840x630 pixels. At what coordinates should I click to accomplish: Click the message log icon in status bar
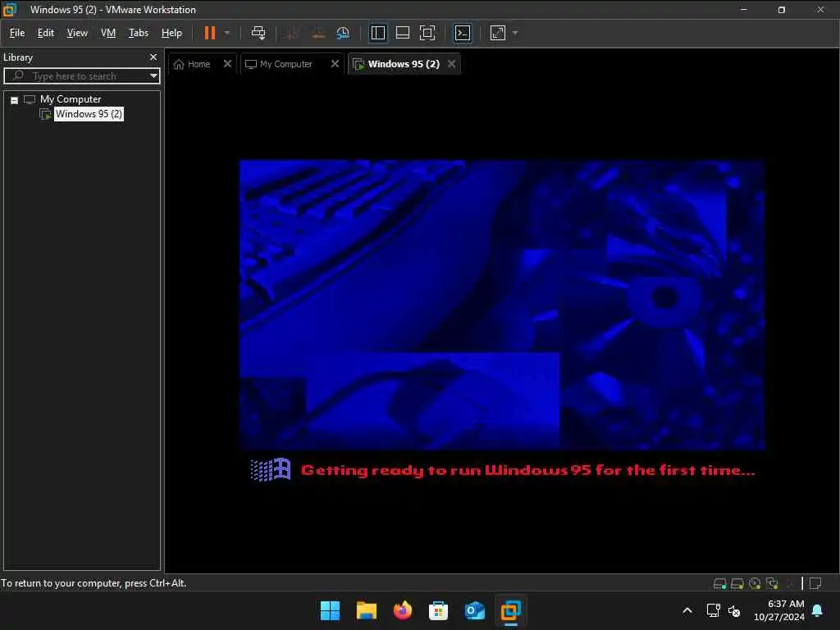(815, 583)
